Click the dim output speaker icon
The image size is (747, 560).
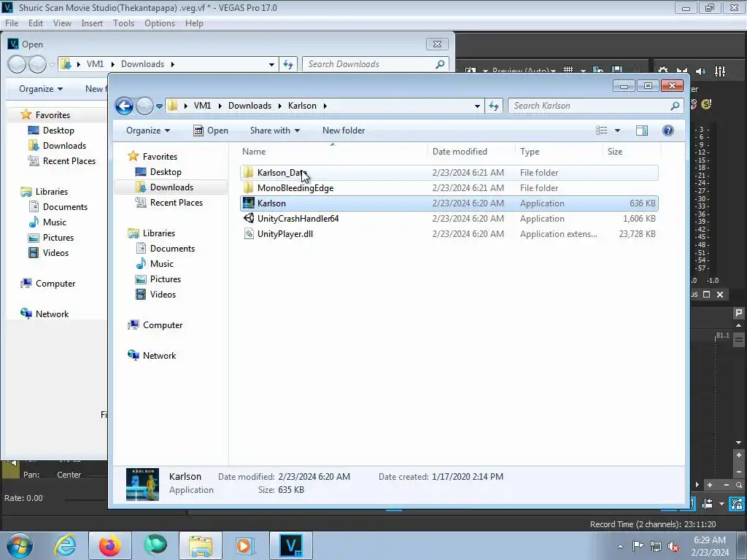tap(701, 71)
